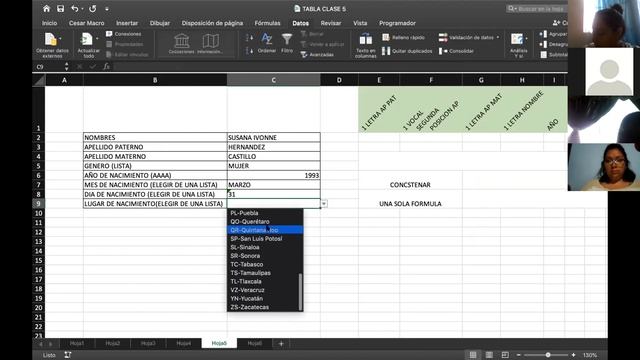Click the Validación de datos button

tap(466, 38)
